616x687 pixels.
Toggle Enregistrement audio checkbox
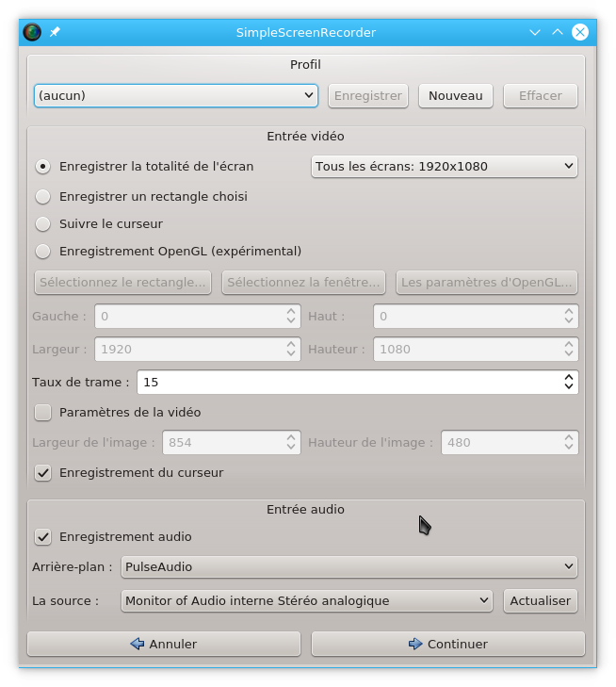click(43, 537)
